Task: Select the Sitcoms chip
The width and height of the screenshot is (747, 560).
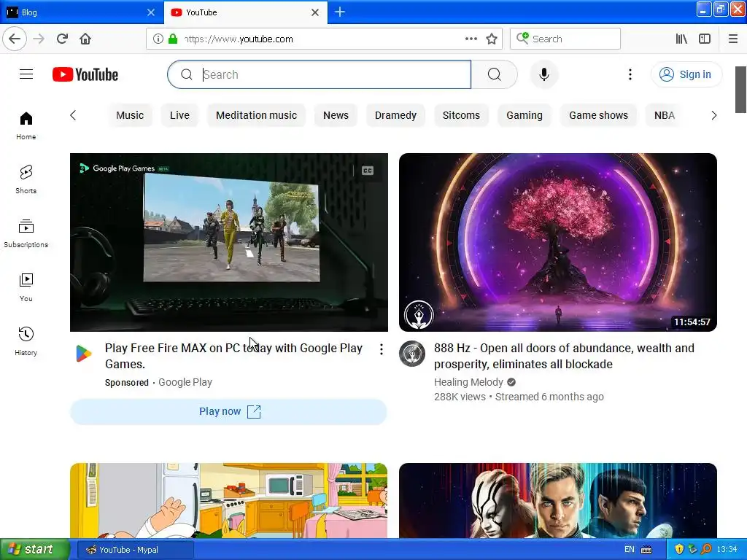Action: click(461, 115)
